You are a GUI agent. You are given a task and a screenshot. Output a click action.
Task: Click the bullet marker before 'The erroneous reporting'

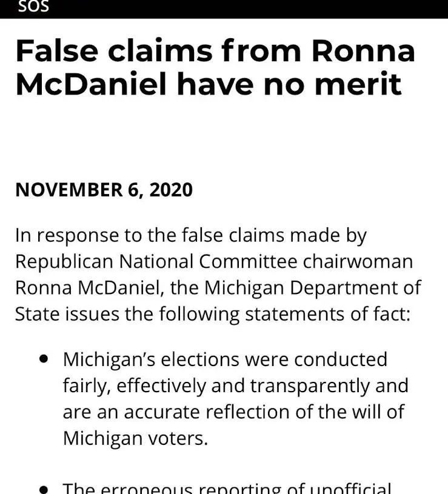(x=44, y=490)
